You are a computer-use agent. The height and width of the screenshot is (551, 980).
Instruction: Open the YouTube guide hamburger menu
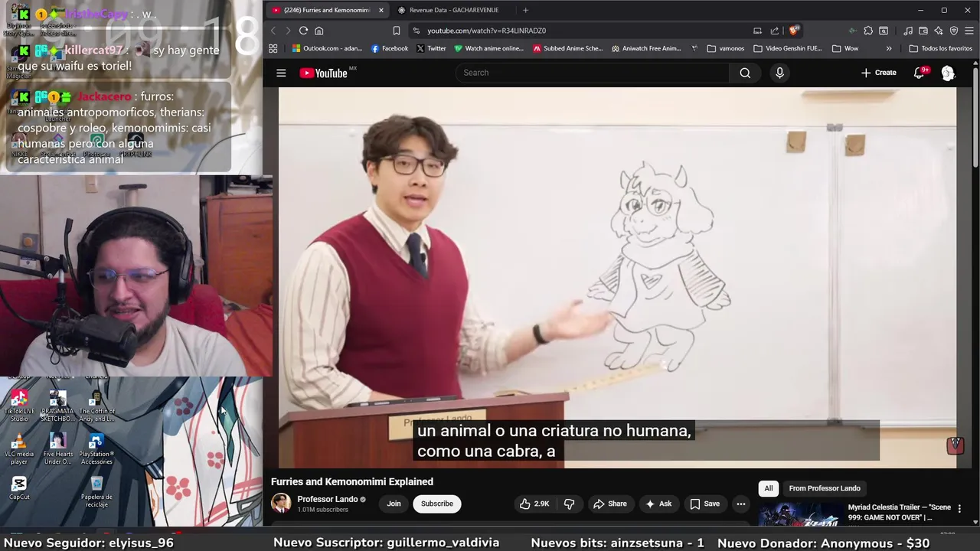click(x=281, y=73)
